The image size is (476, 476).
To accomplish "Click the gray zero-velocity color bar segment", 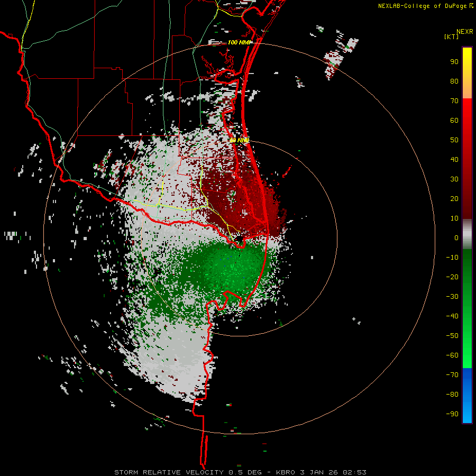I will 467,234.
